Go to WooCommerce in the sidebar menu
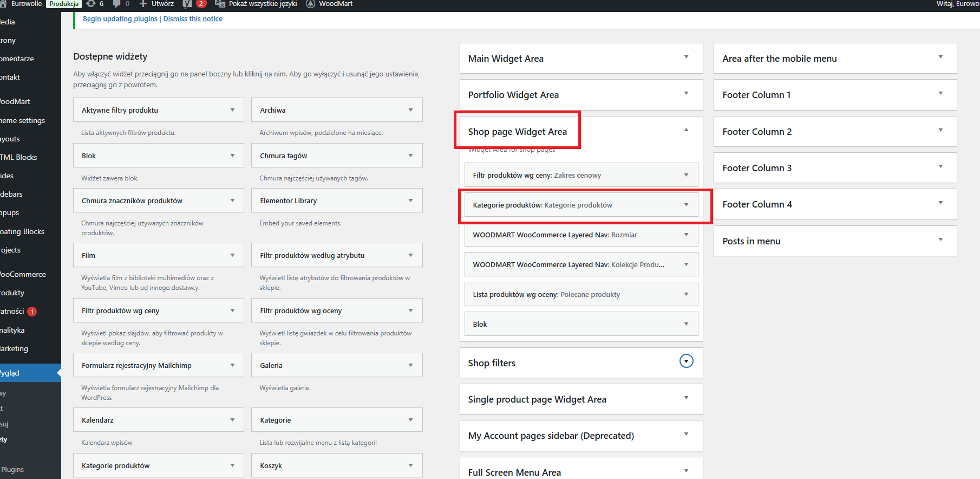Viewport: 980px width, 479px height. point(23,274)
